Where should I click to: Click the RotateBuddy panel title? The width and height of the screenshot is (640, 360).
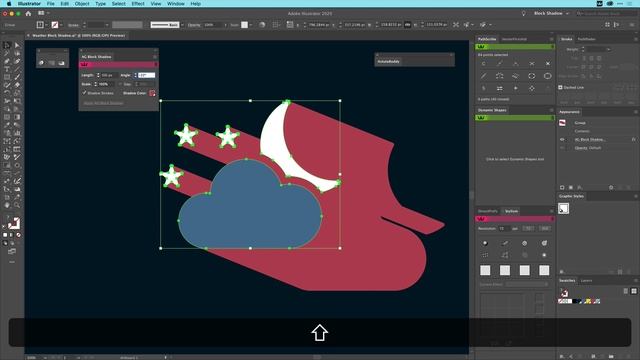coord(388,61)
